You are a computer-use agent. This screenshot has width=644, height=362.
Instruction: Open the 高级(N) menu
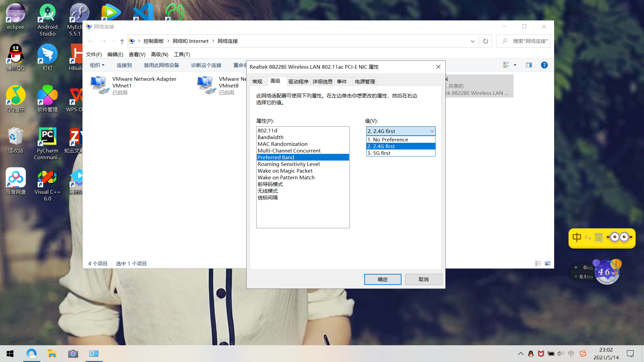click(159, 54)
